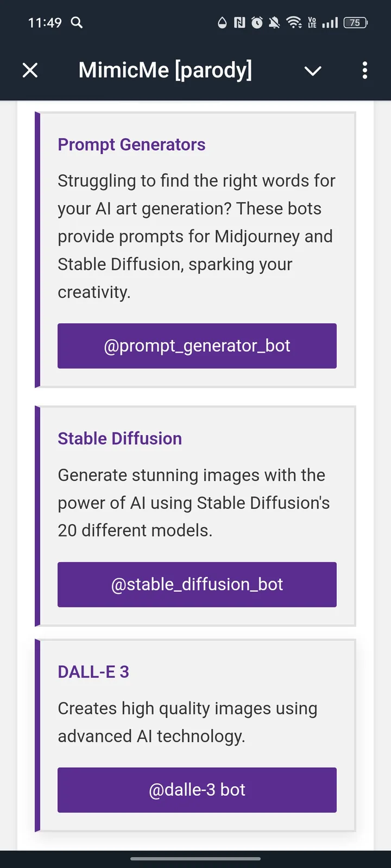Select the Prompt Generators heading
The width and height of the screenshot is (391, 868).
pos(131,144)
